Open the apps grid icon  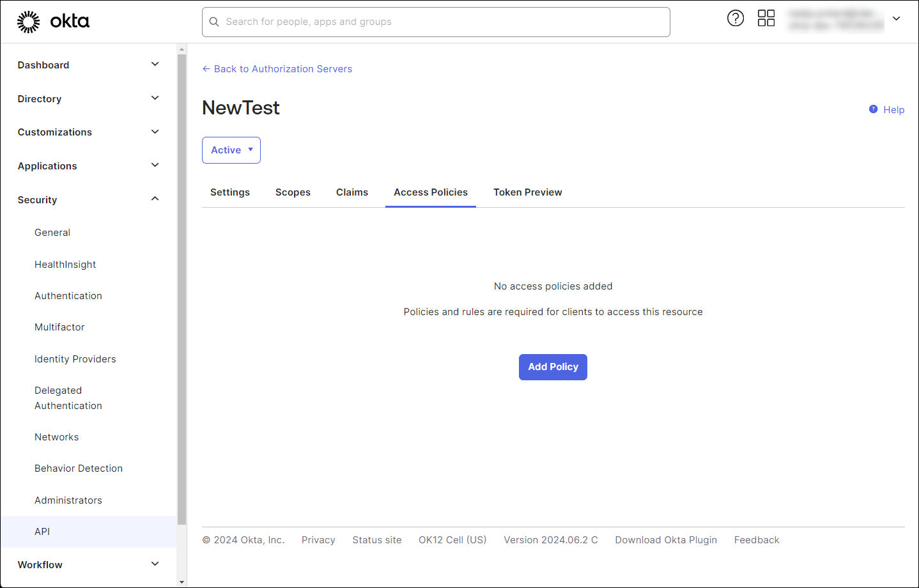click(766, 18)
